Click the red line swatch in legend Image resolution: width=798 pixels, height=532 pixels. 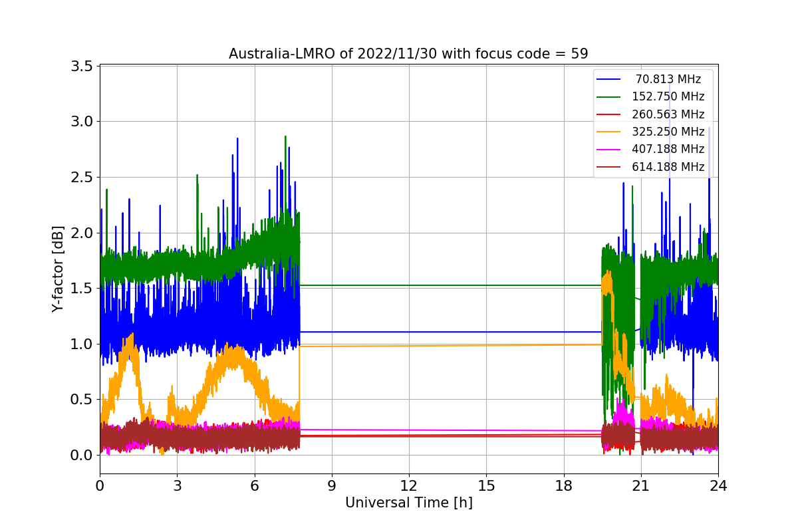click(609, 114)
